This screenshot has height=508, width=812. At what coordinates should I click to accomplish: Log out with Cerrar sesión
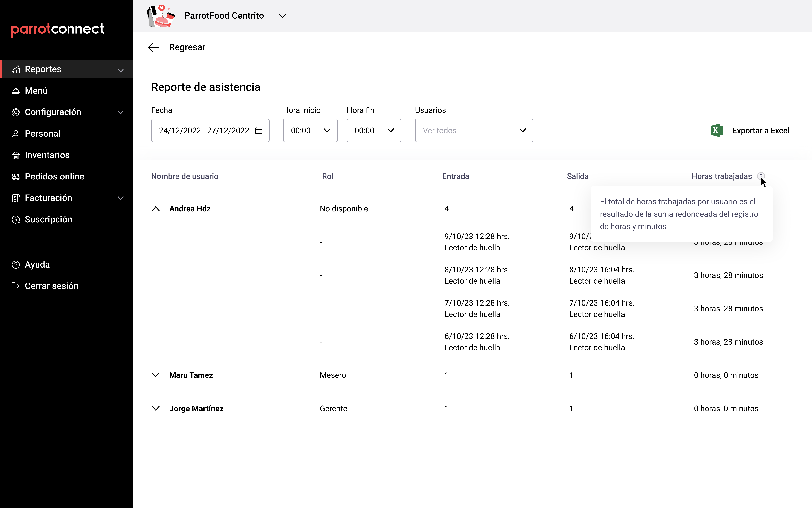[x=52, y=286]
